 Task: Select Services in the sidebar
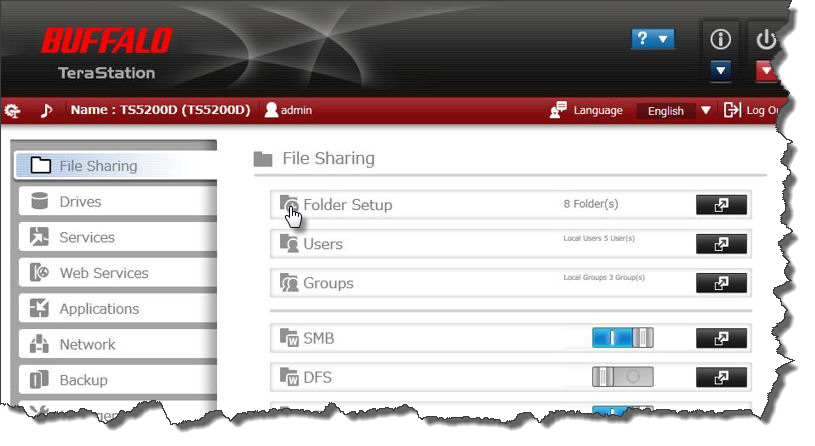click(x=117, y=237)
